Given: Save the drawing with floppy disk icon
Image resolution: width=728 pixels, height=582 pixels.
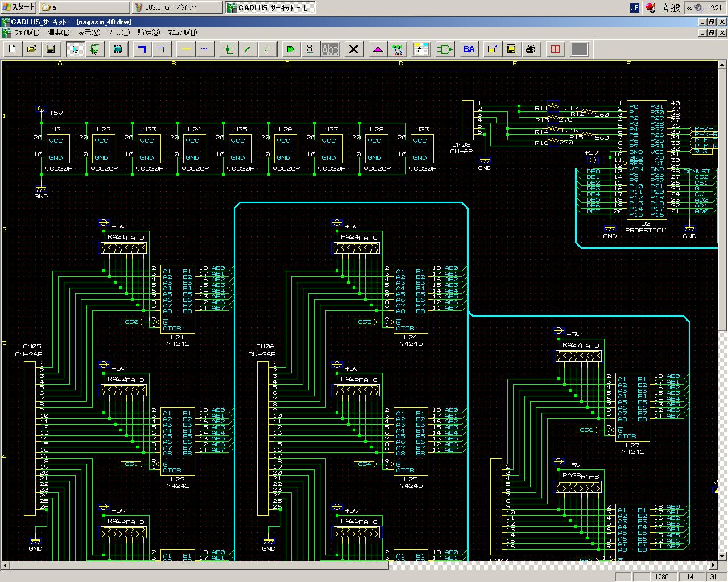Looking at the screenshot, I should coord(50,49).
